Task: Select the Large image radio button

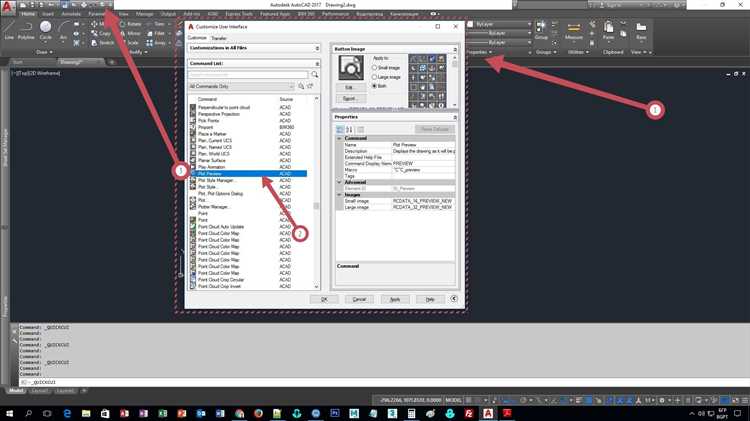Action: 375,77
